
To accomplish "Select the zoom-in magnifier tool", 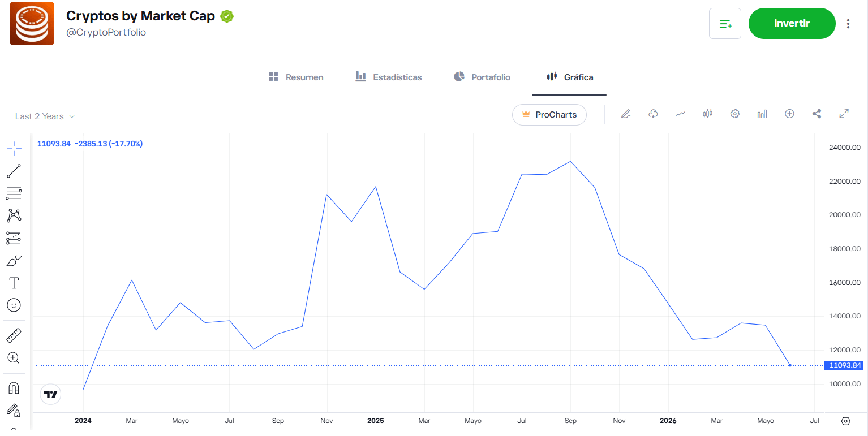I will point(14,358).
